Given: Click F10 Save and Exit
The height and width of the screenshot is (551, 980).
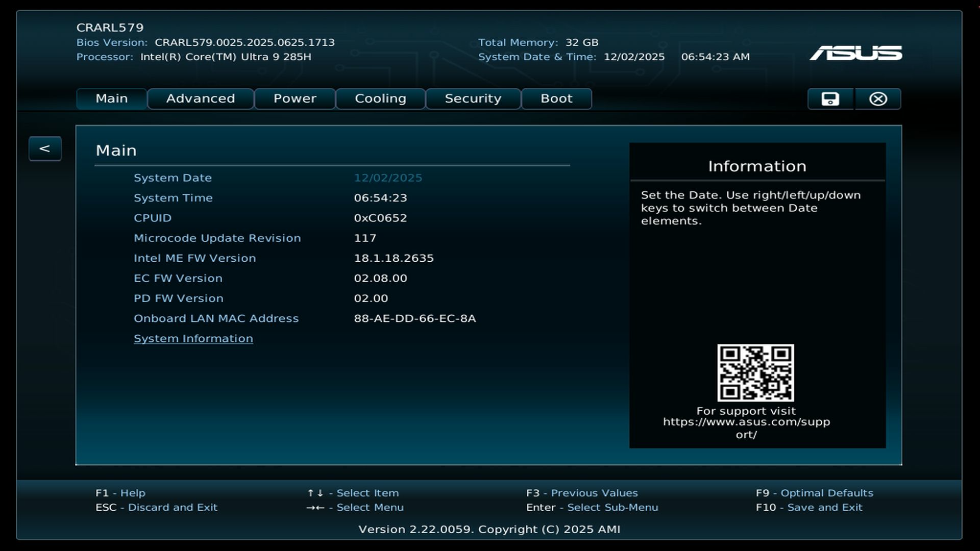Looking at the screenshot, I should click(x=808, y=507).
